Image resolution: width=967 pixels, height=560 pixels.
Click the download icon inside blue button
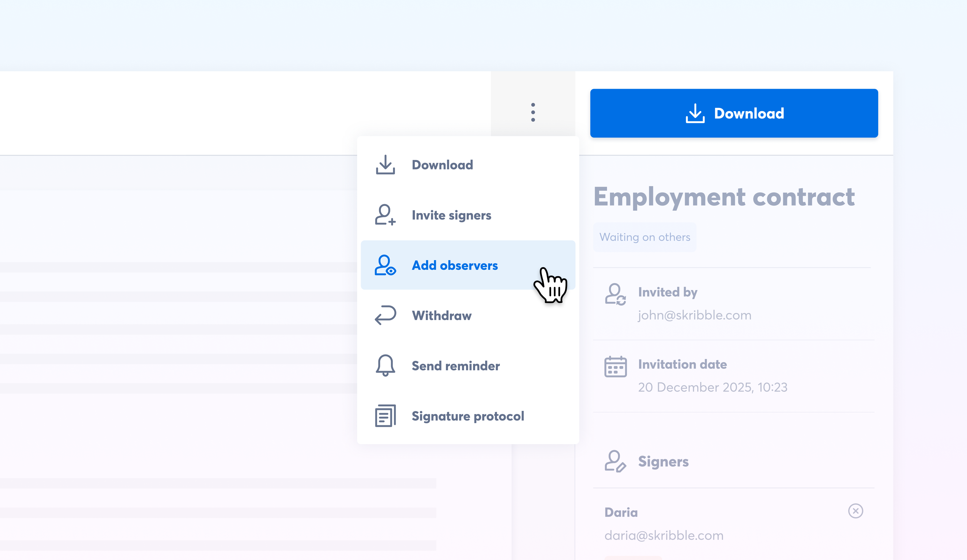click(x=695, y=113)
